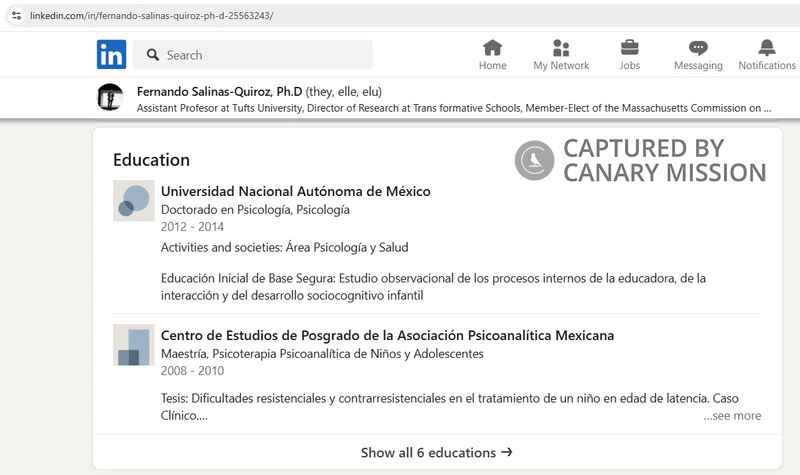Click the name Fernando Salinas-Quiroz, Ph.D
The image size is (800, 475).
pyautogui.click(x=219, y=91)
